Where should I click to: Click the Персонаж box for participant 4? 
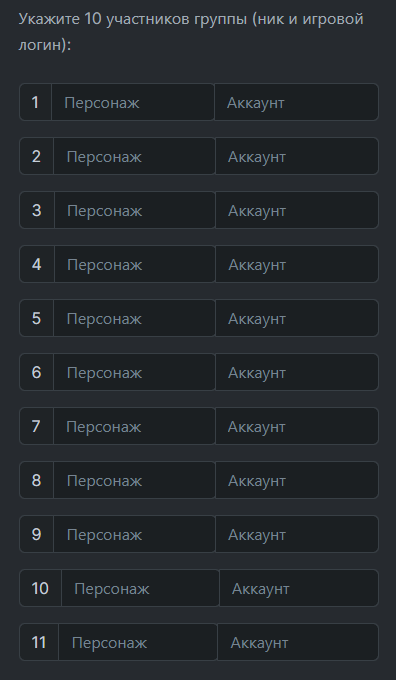[x=134, y=264]
